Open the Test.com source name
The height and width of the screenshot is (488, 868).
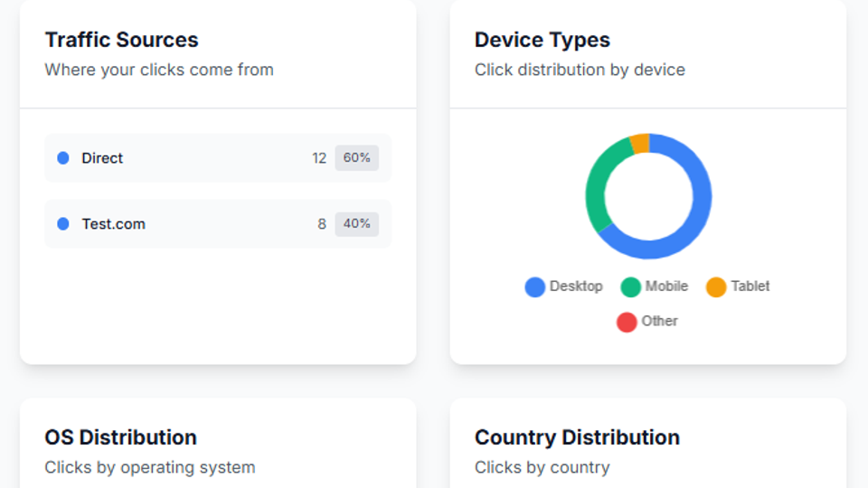point(113,224)
